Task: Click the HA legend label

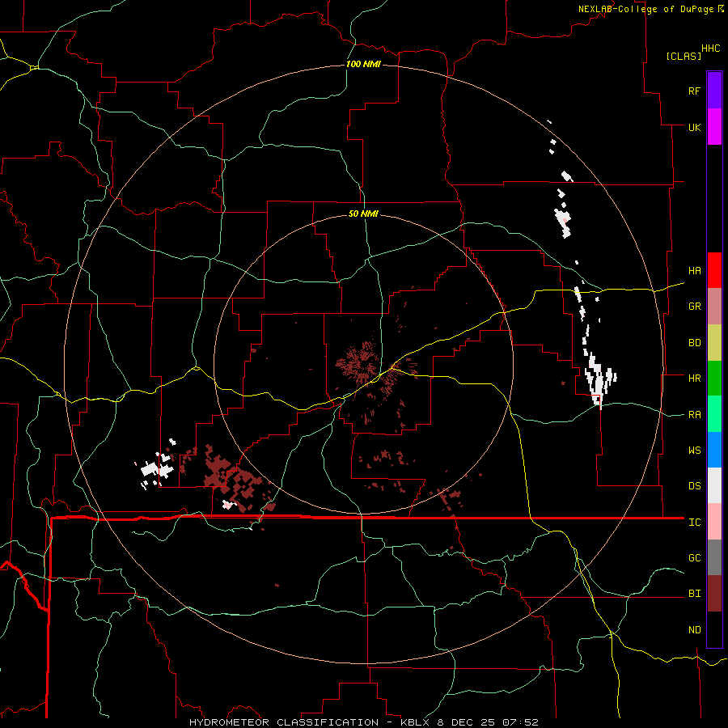Action: (x=694, y=271)
